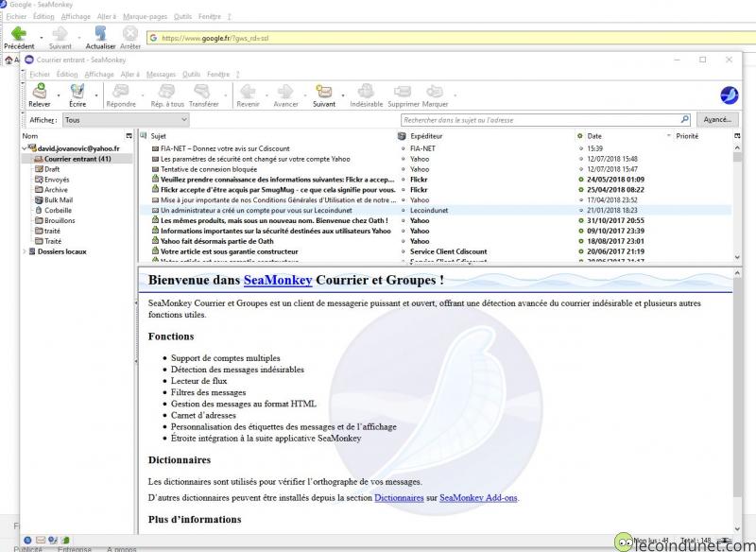Image resolution: width=756 pixels, height=552 pixels.
Task: Click the browser URL bar with google.fr
Action: (x=451, y=38)
